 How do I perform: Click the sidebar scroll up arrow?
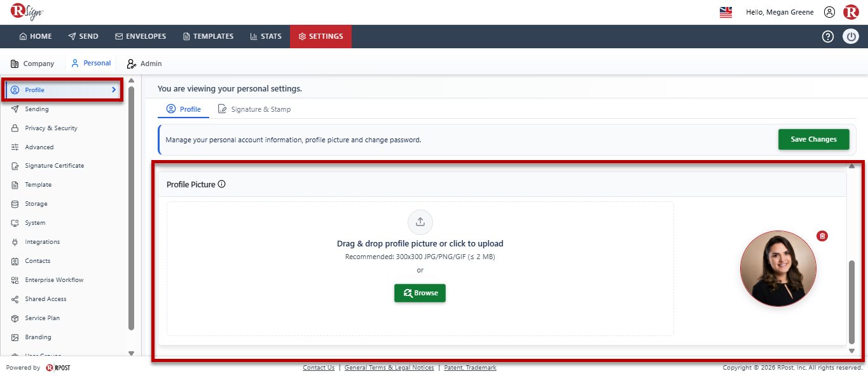[131, 81]
